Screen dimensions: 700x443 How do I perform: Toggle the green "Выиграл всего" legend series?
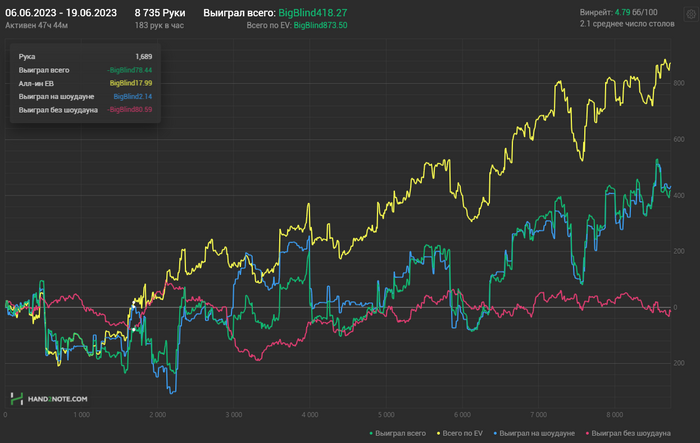(399, 432)
